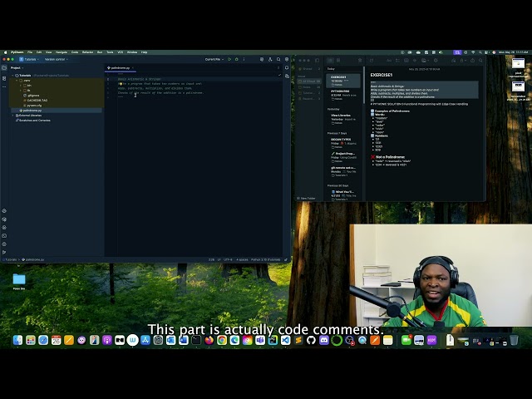Open Git tool window icon at bottom left
The image size is (532, 399).
(4, 252)
